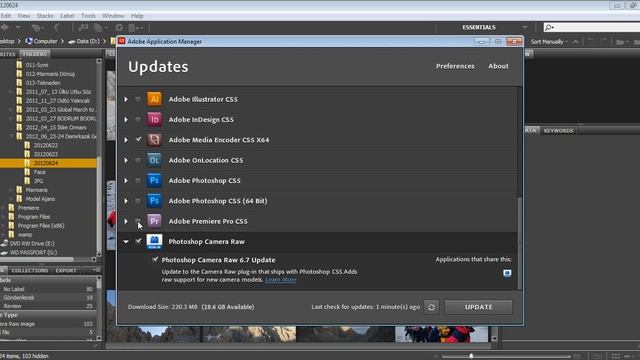The image size is (640, 360).
Task: Click the Photoshop Camera Raw icon
Action: tap(154, 242)
